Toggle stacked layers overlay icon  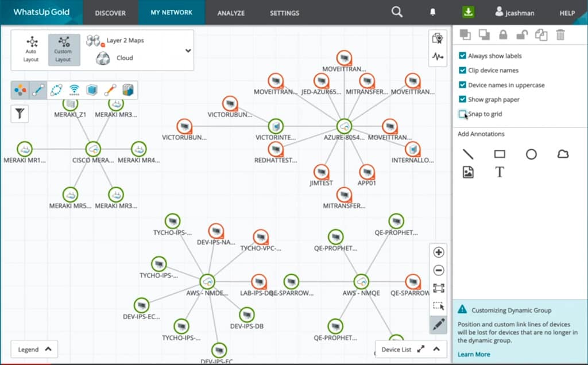click(128, 90)
